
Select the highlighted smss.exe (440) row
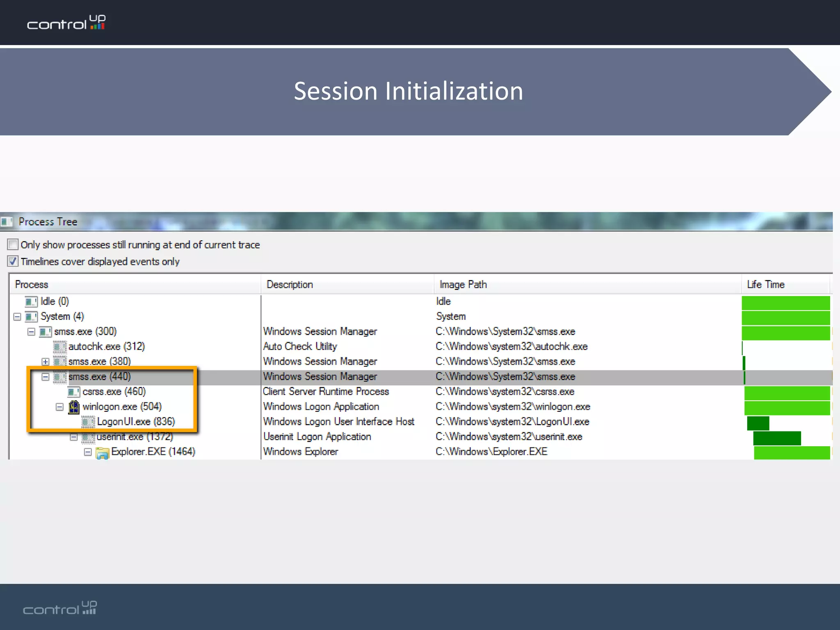pyautogui.click(x=420, y=377)
